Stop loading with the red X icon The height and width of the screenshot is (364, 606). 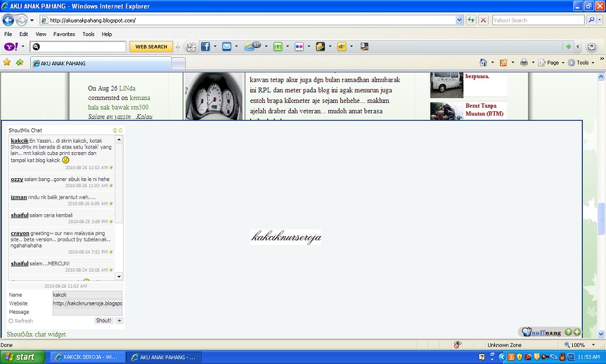483,20
